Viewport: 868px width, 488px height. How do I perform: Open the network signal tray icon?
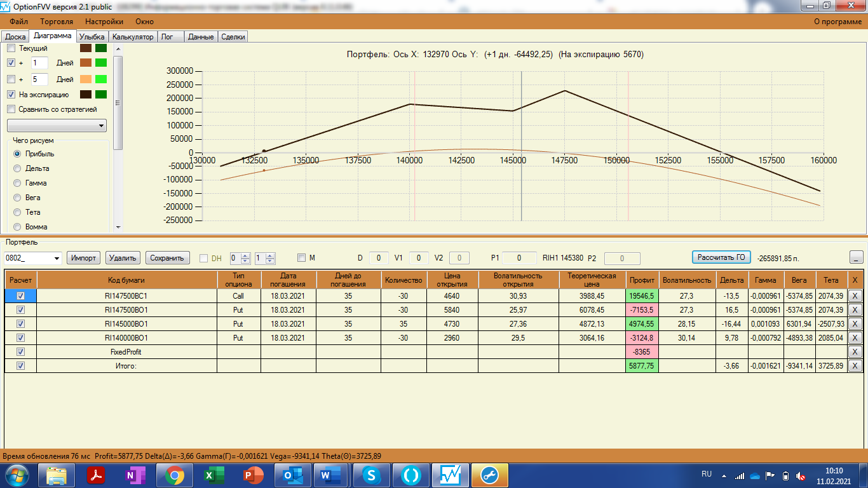pyautogui.click(x=739, y=475)
